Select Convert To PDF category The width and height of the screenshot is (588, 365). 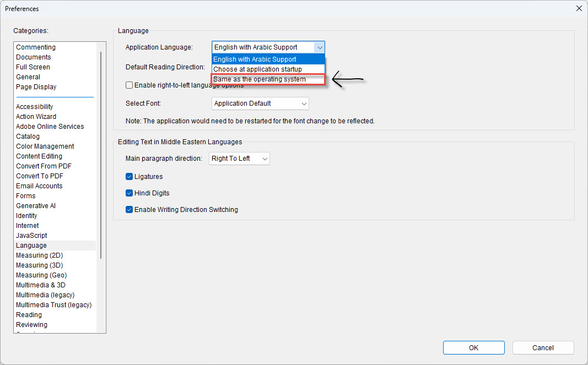point(39,176)
